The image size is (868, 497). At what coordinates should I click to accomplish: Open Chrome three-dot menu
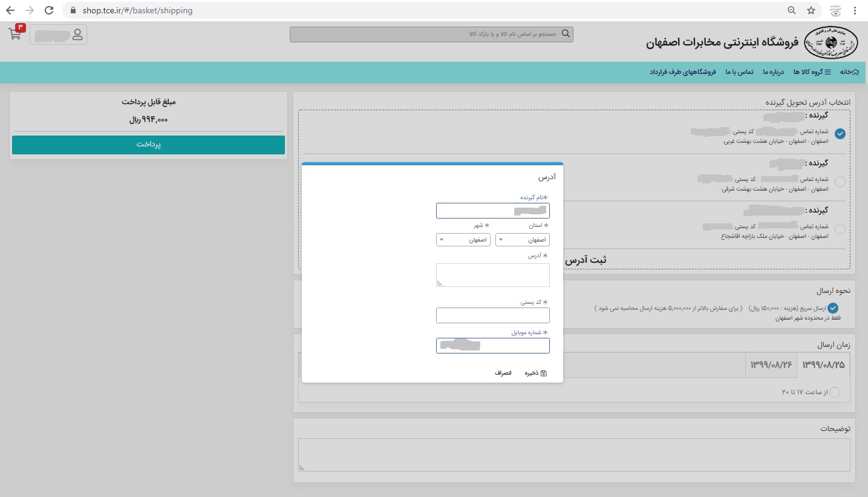tap(855, 10)
